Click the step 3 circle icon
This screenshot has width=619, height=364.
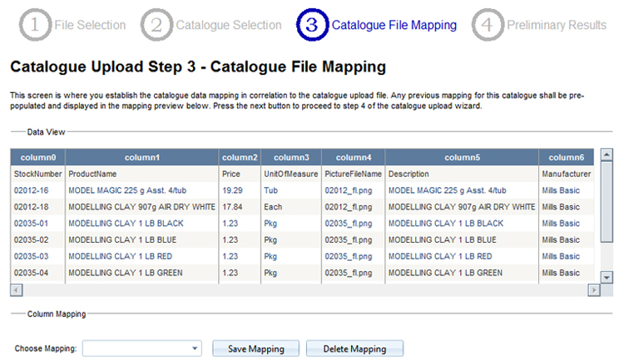pyautogui.click(x=311, y=25)
